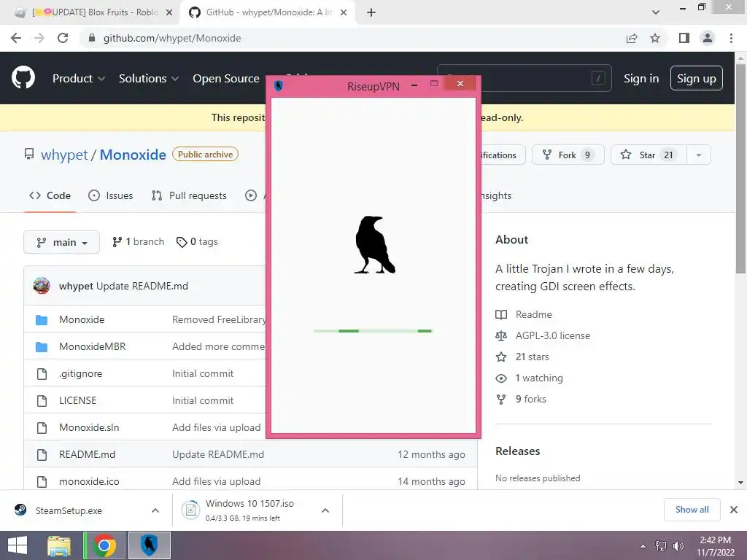The height and width of the screenshot is (560, 747).
Task: Click the .gitignore file icon
Action: 42,374
